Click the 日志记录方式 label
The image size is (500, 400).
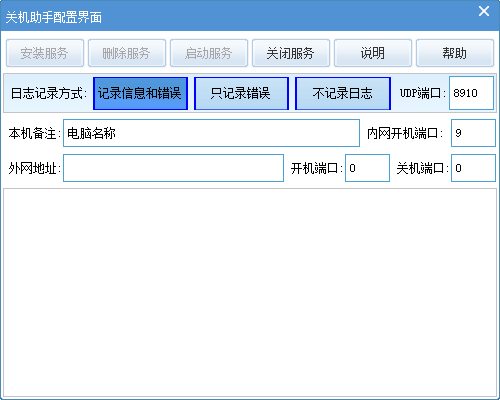coord(49,93)
